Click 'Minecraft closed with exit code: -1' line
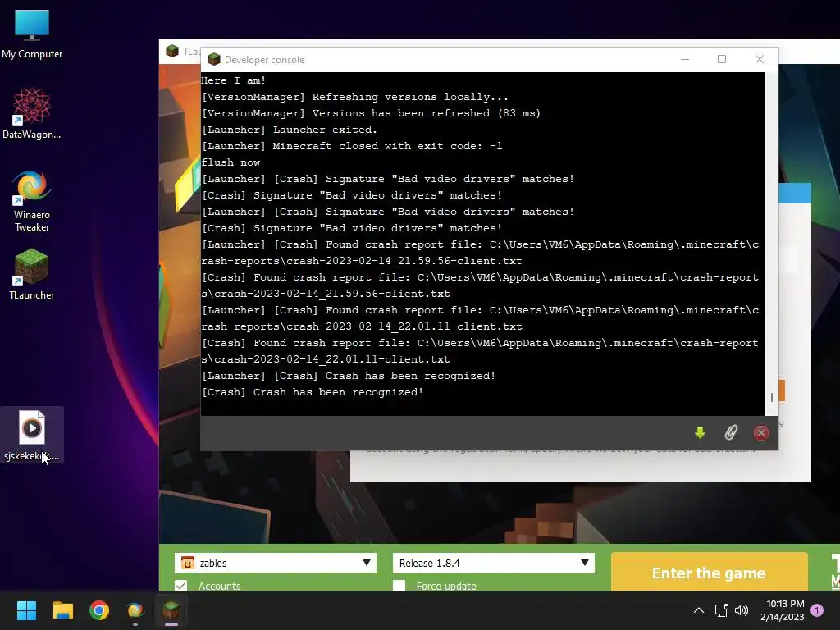The image size is (840, 630). 352,146
